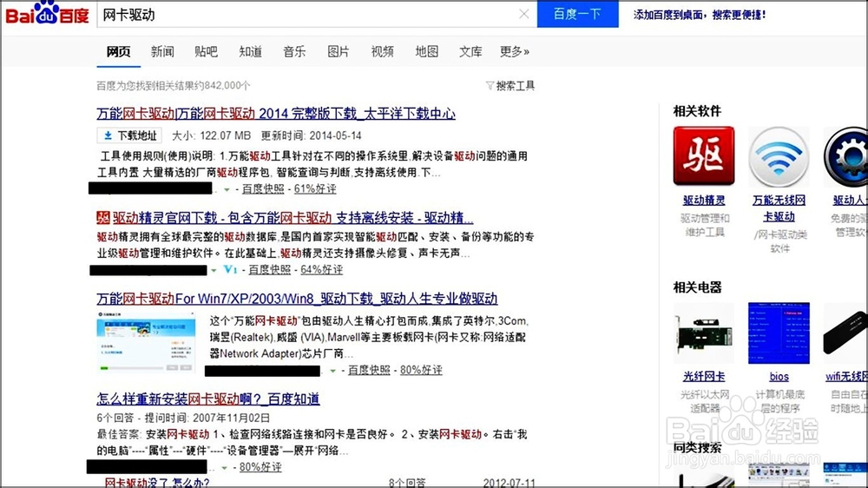This screenshot has height=488, width=868.
Task: Click the Baidu logo
Action: point(47,13)
